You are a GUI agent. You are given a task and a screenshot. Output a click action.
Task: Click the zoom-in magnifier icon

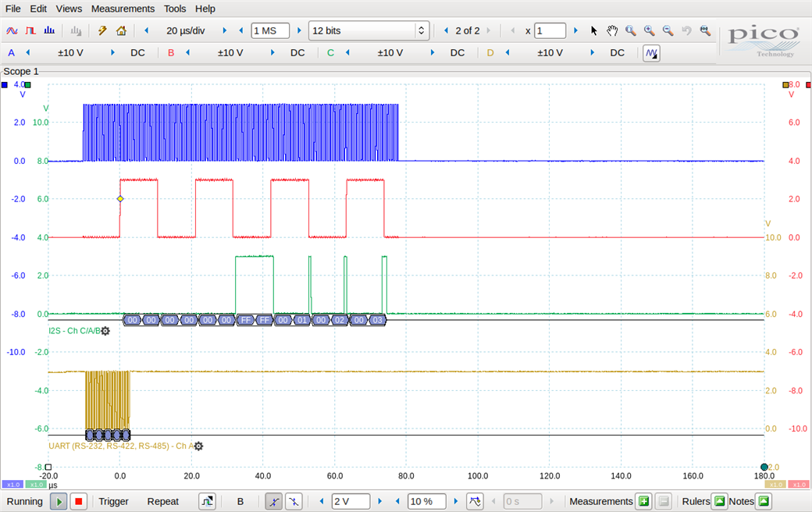(x=649, y=30)
